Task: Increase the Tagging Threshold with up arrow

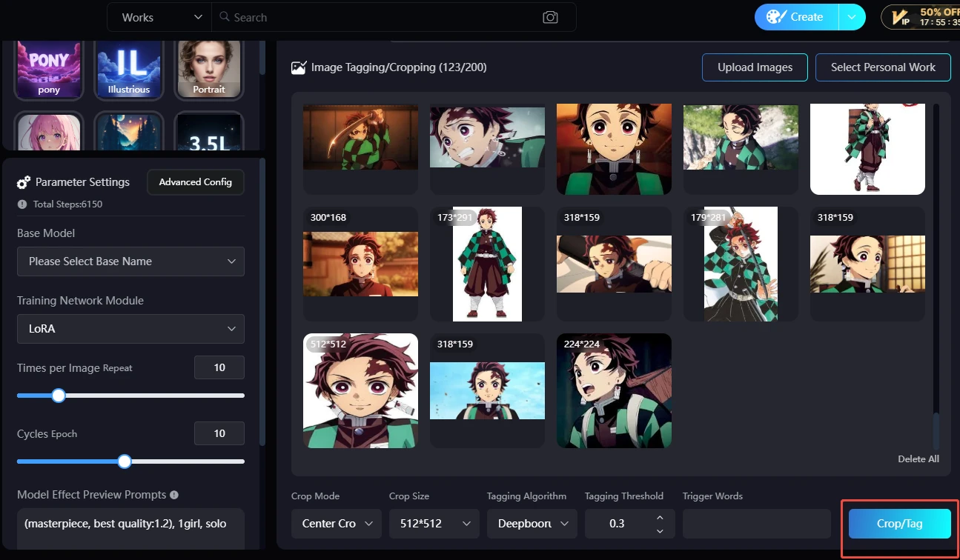Action: (660, 517)
